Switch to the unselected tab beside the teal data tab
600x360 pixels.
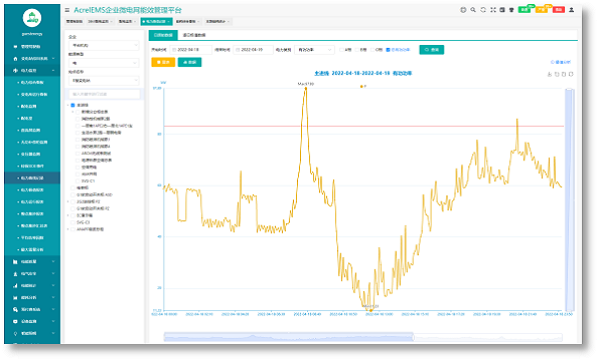coord(194,35)
